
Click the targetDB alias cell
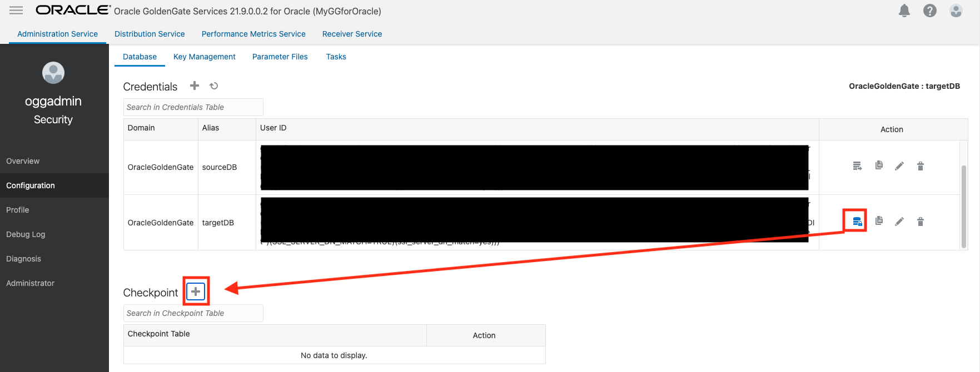coord(227,223)
